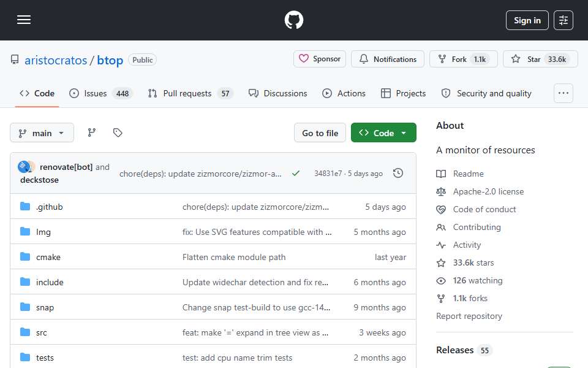Show more tabs via three-dot button

563,93
